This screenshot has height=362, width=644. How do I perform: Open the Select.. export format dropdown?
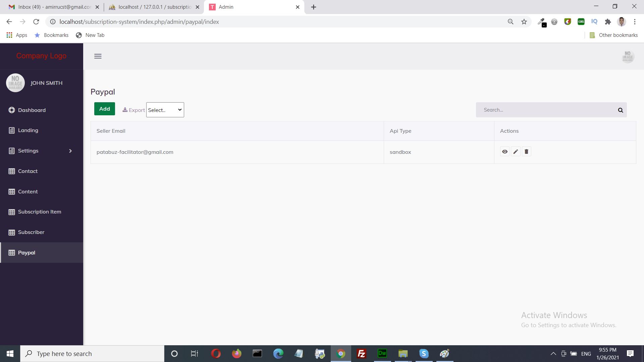(x=165, y=110)
